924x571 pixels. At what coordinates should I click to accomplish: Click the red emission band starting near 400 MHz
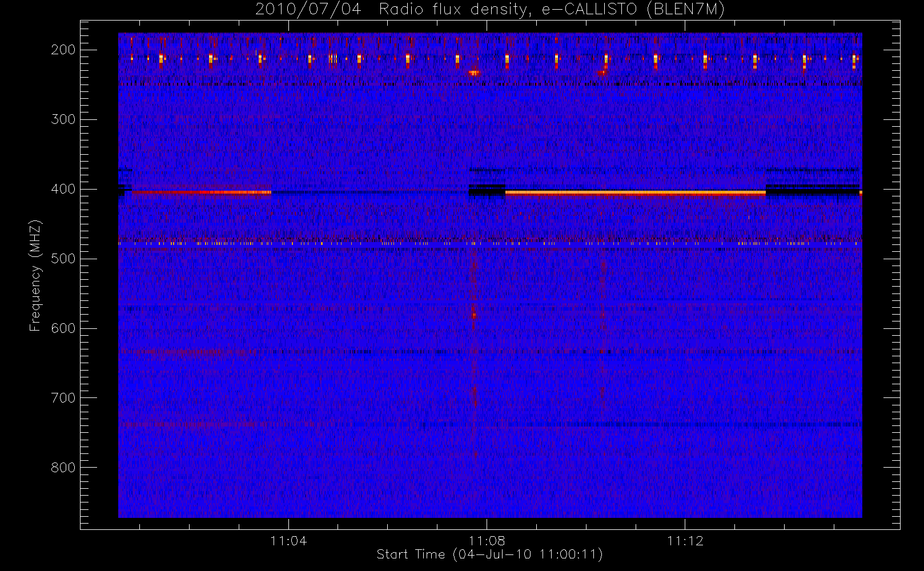pos(202,192)
